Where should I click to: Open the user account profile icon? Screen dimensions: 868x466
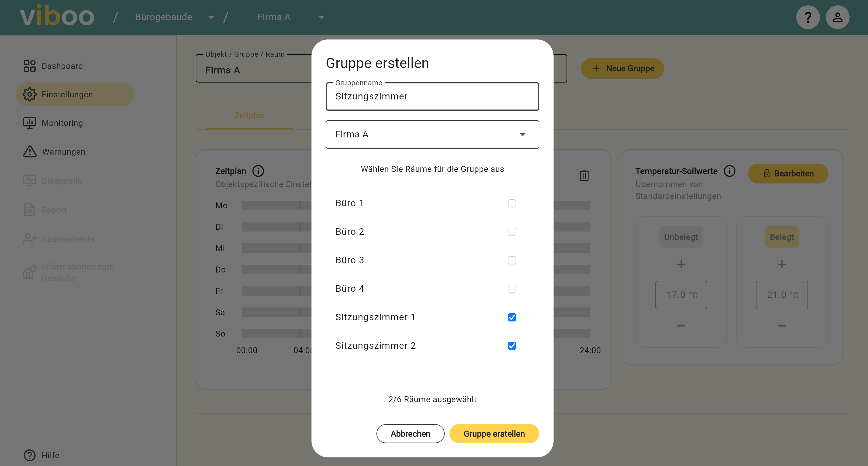point(837,17)
